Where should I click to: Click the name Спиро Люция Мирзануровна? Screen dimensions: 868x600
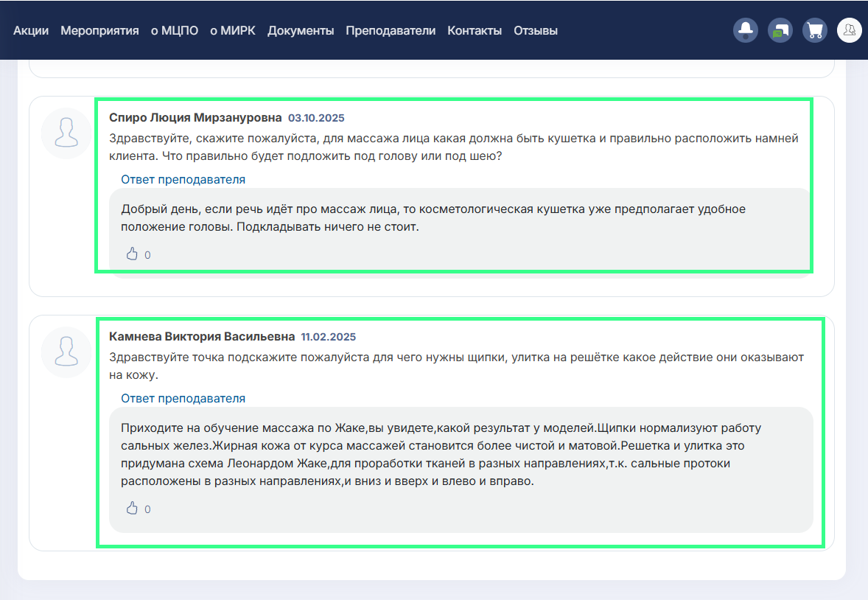click(195, 117)
